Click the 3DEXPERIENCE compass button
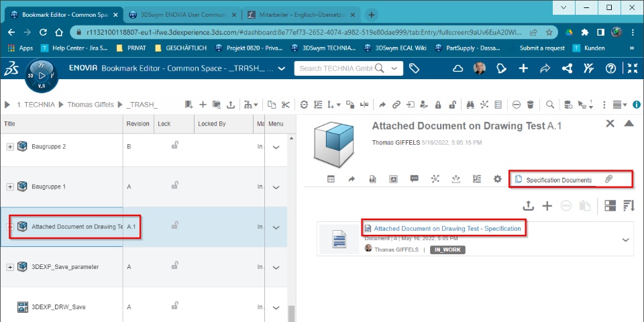The height and width of the screenshot is (322, 644). (42, 76)
